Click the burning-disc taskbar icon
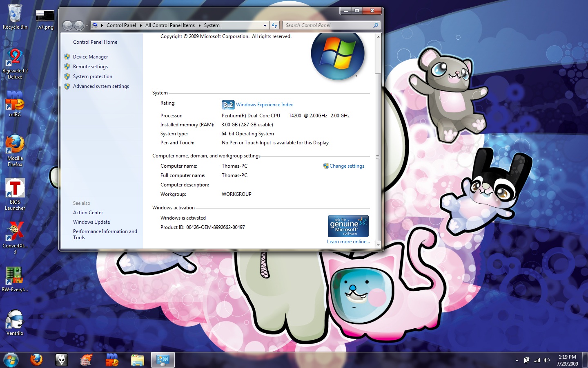The height and width of the screenshot is (368, 588). click(x=86, y=360)
